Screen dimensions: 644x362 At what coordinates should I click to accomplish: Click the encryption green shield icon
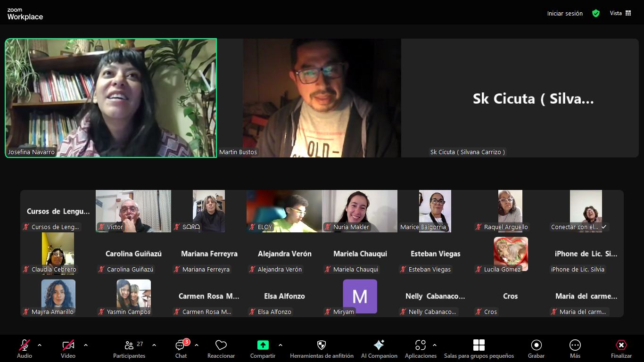[596, 13]
